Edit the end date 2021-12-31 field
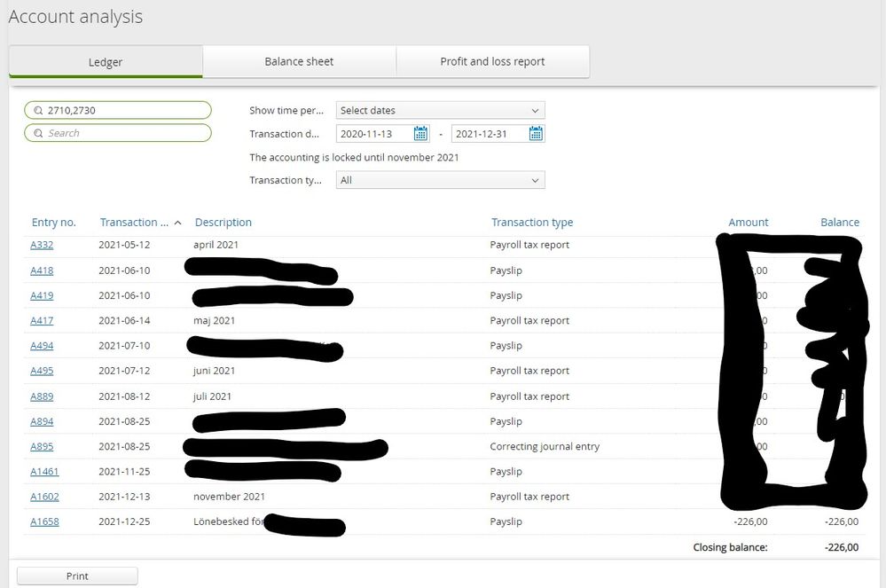 click(x=488, y=134)
